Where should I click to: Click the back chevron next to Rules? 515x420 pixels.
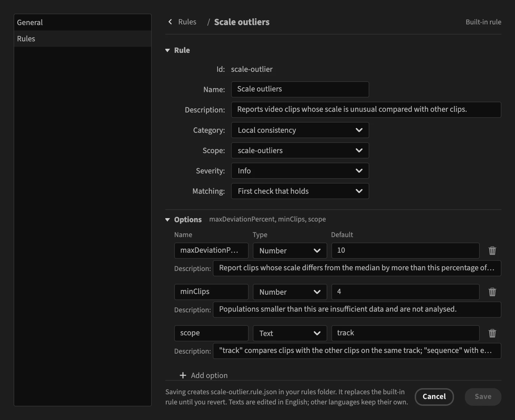tap(170, 22)
